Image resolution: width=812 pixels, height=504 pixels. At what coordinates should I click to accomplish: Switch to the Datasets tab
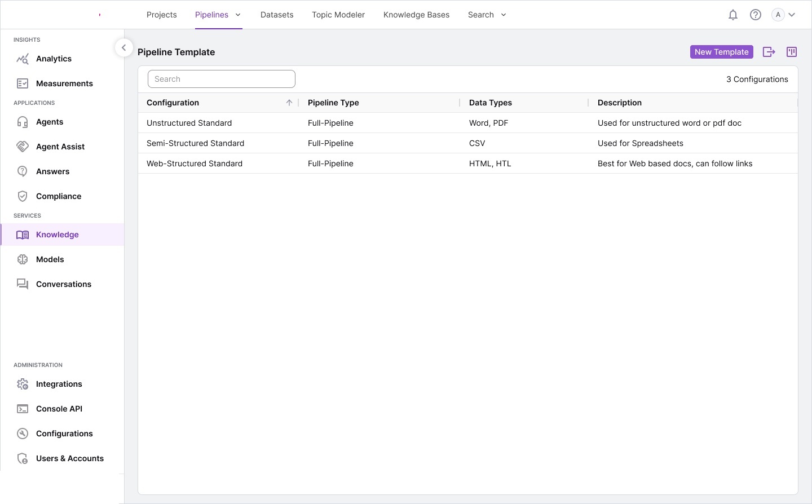coord(277,14)
